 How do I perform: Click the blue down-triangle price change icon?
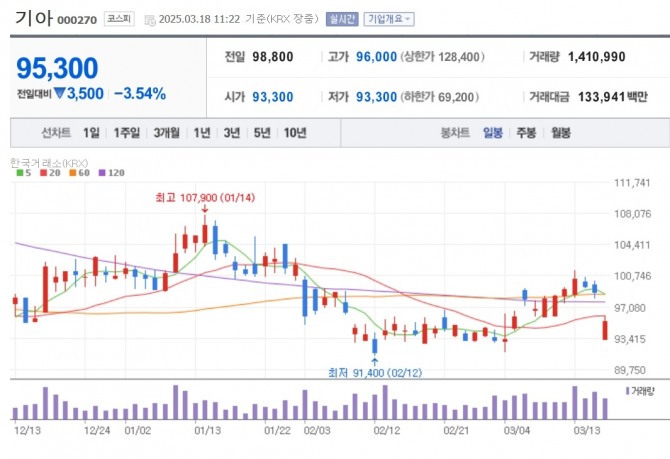(60, 94)
